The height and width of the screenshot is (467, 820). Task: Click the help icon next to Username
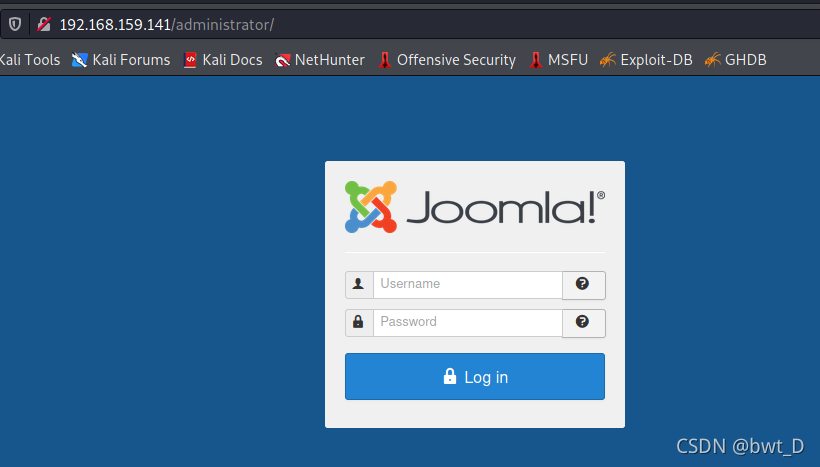[584, 285]
